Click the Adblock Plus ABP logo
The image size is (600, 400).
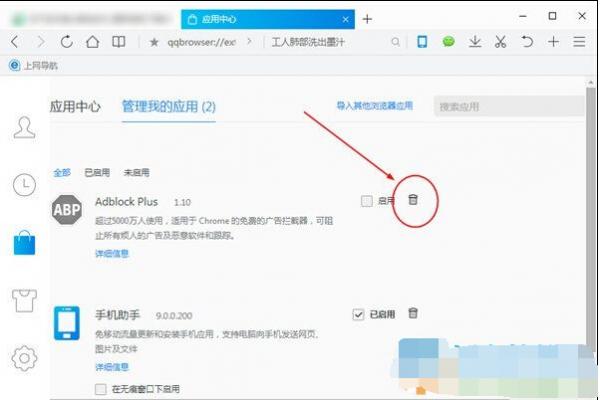click(x=67, y=209)
